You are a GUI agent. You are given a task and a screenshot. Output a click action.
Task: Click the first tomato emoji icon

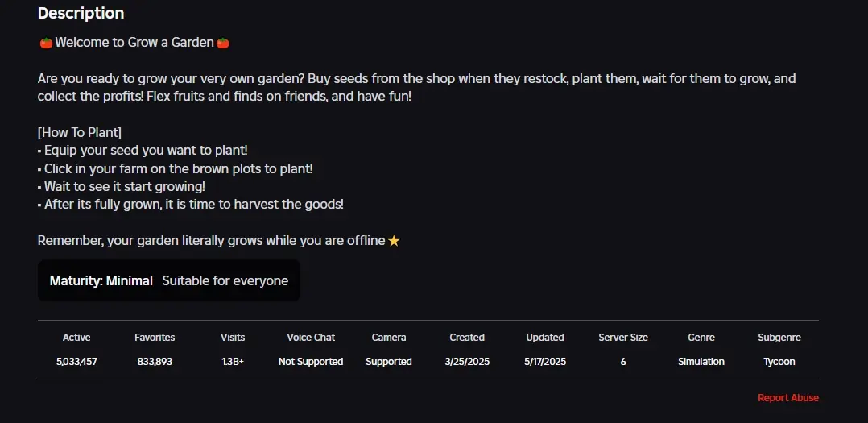pyautogui.click(x=46, y=43)
